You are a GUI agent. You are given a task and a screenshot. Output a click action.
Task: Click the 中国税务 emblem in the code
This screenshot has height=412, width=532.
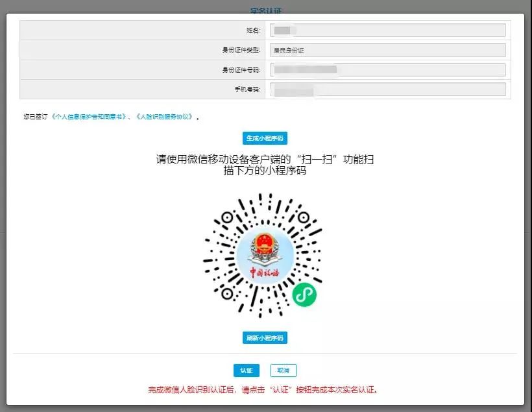click(265, 255)
